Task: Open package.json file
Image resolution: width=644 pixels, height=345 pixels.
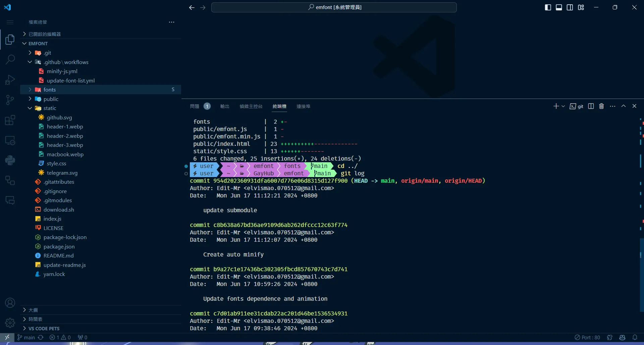Action: [x=101, y=246]
